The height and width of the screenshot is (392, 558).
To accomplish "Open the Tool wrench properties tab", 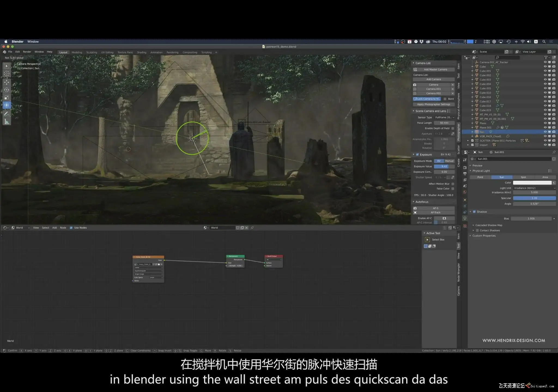I will point(465,160).
